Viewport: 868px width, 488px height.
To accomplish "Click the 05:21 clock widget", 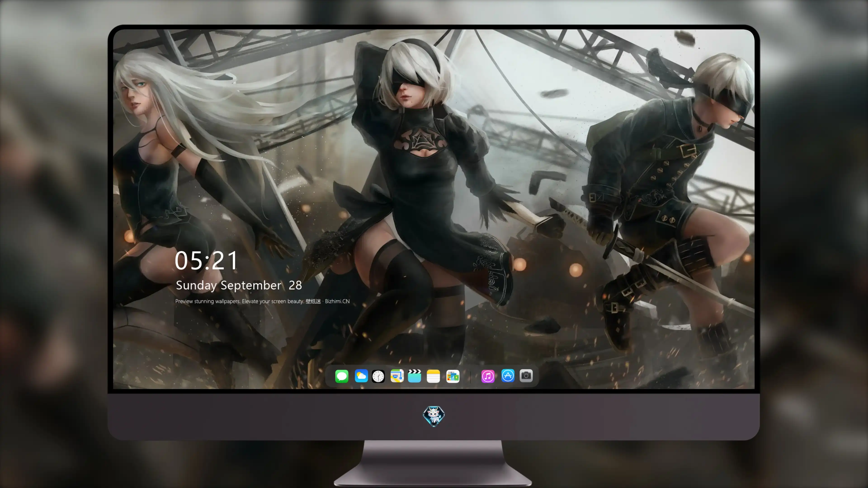I will tap(206, 261).
